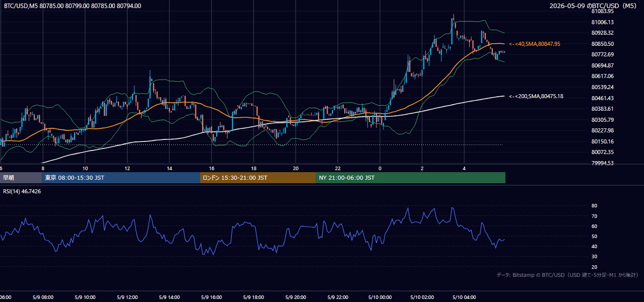Select the RSI scale value 80
Viewport: 644px width, 302px height.
[x=594, y=206]
